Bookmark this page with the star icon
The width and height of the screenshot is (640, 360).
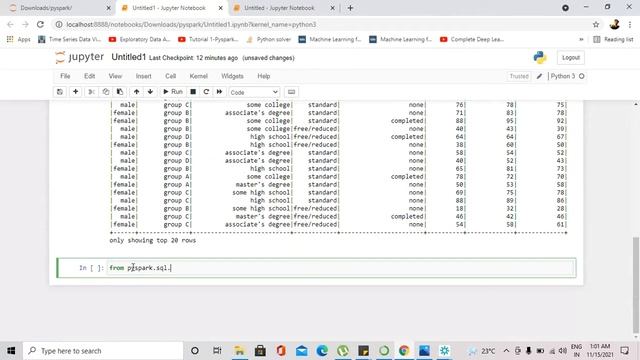click(x=596, y=24)
